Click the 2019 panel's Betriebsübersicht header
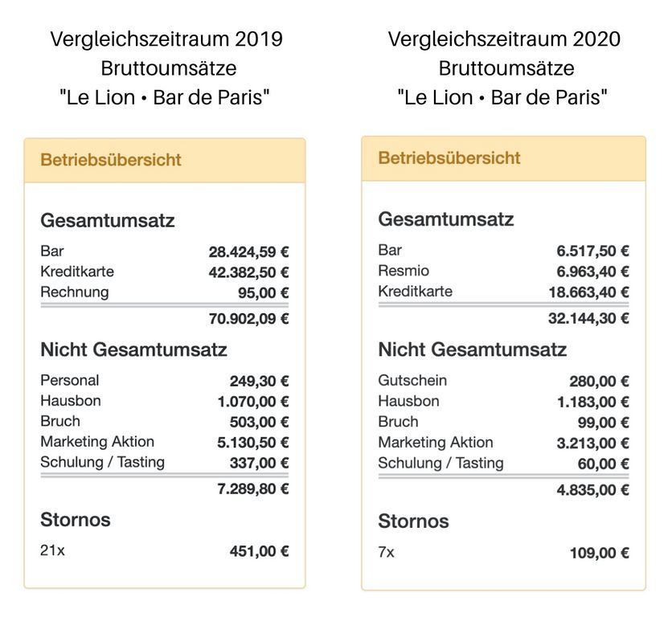 click(x=111, y=159)
